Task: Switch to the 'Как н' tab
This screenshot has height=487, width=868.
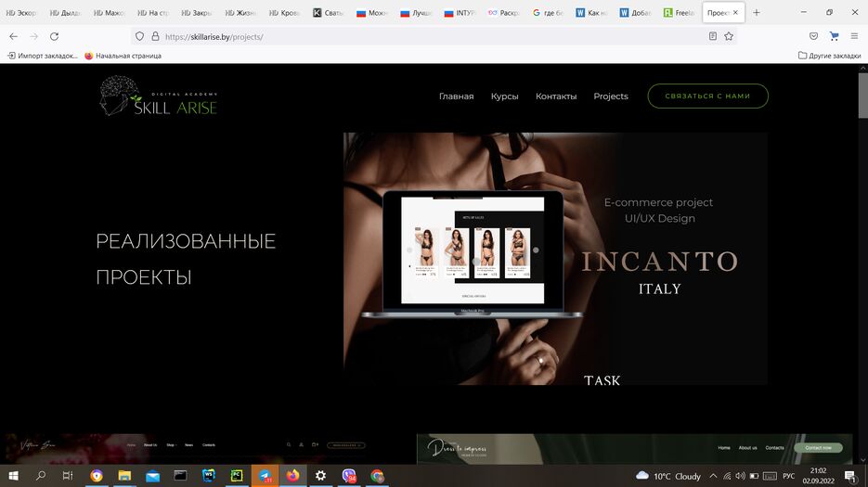Action: pos(591,12)
